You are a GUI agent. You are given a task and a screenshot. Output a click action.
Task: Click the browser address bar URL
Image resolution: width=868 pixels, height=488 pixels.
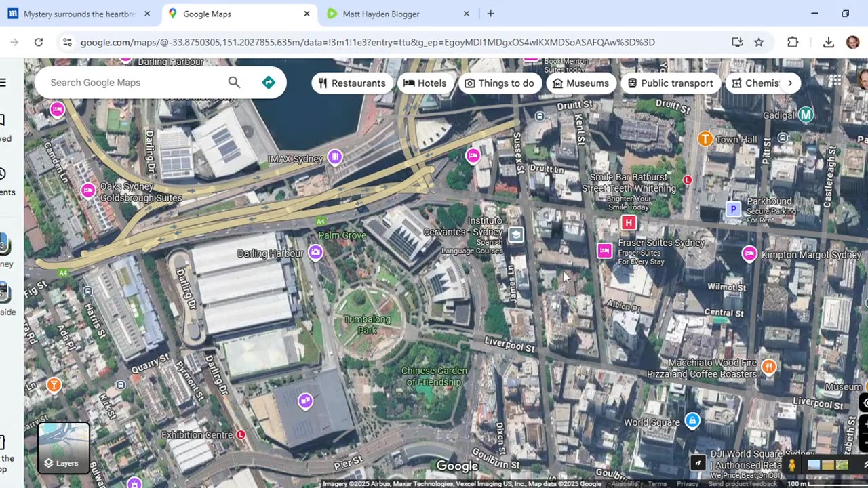point(368,42)
